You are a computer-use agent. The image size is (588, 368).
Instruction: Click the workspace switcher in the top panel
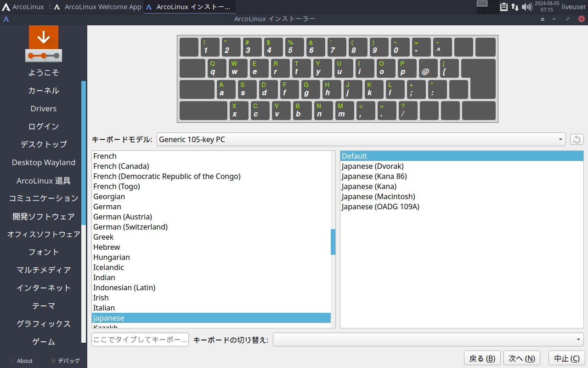click(x=487, y=7)
